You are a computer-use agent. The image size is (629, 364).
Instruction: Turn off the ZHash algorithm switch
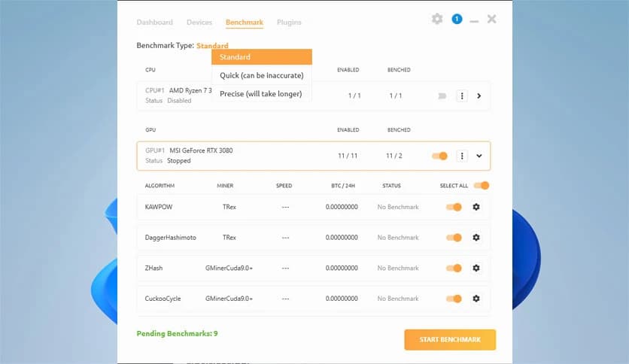[x=454, y=268]
